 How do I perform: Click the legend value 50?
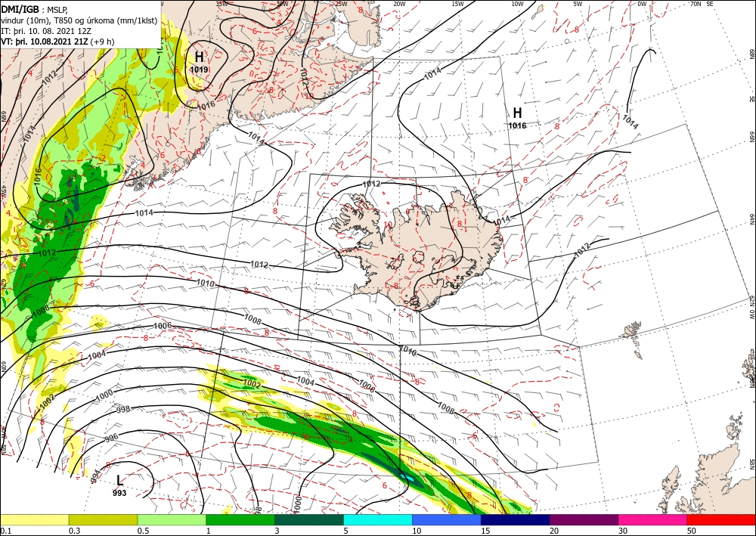click(692, 531)
